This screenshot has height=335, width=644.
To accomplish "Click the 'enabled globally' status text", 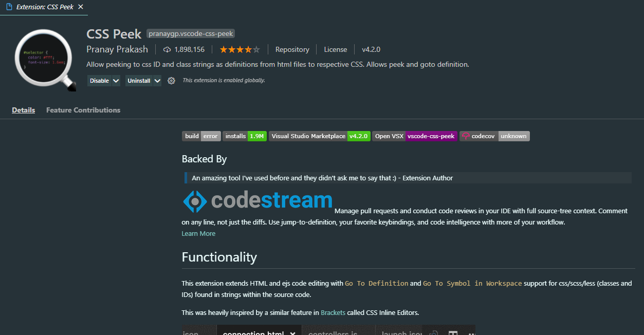I will point(224,81).
